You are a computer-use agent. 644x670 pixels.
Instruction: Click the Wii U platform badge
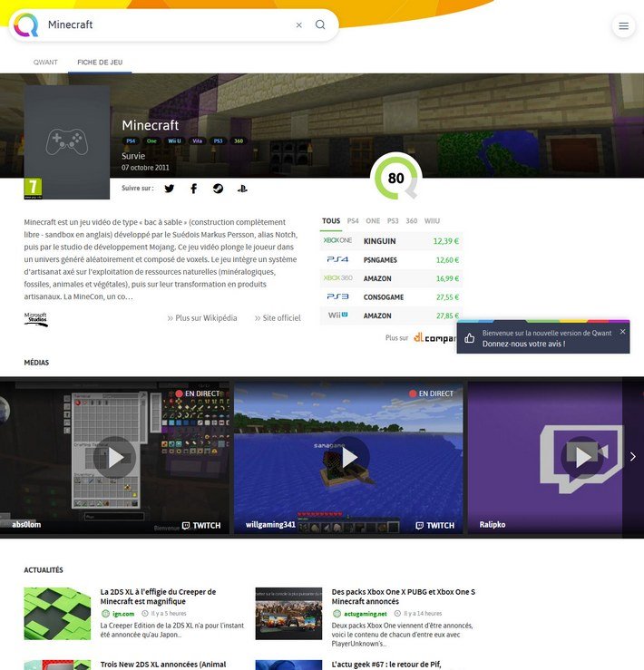[174, 141]
